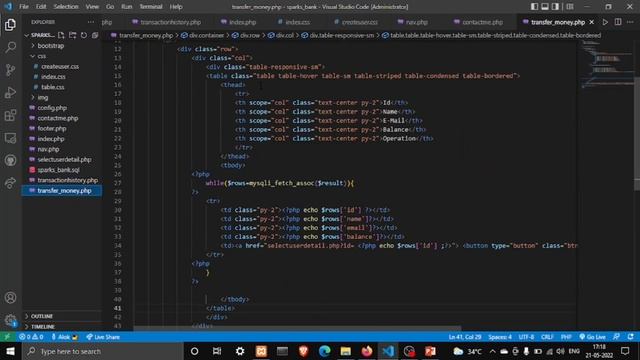Open Source Control view
The height and width of the screenshot is (360, 640).
point(10,70)
